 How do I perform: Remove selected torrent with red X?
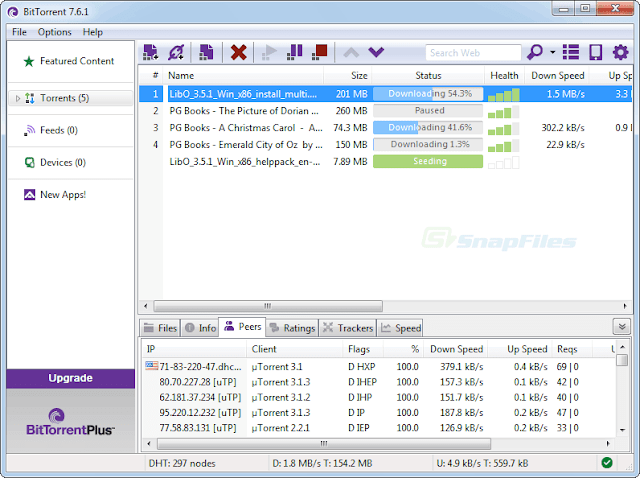point(238,52)
